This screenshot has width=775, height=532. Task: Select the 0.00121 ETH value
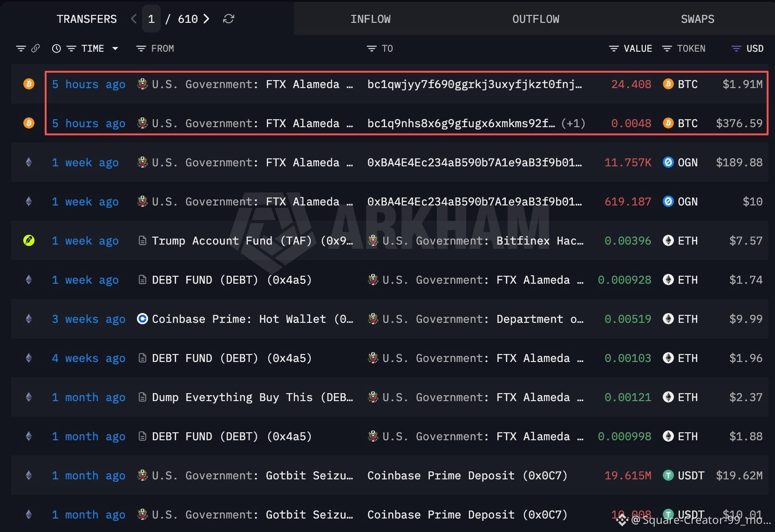point(628,397)
